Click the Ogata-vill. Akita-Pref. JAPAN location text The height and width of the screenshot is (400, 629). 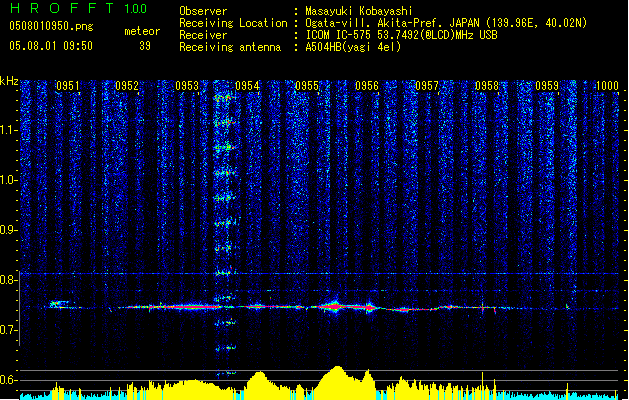(x=446, y=23)
